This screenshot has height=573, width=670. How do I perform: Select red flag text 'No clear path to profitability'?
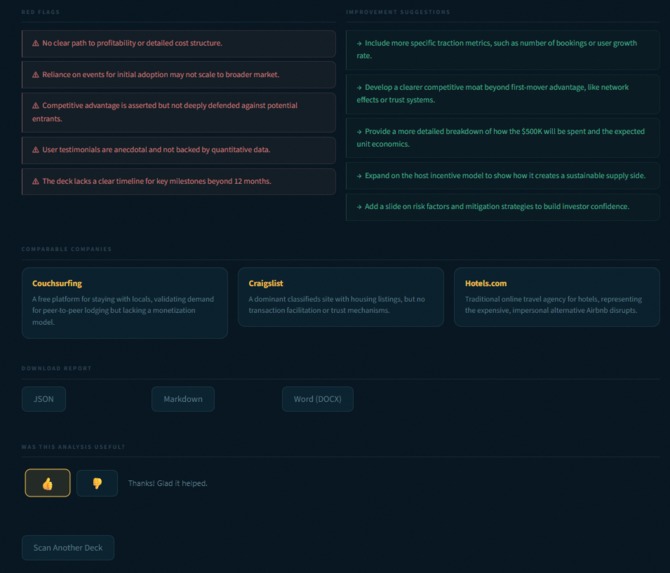pos(132,43)
